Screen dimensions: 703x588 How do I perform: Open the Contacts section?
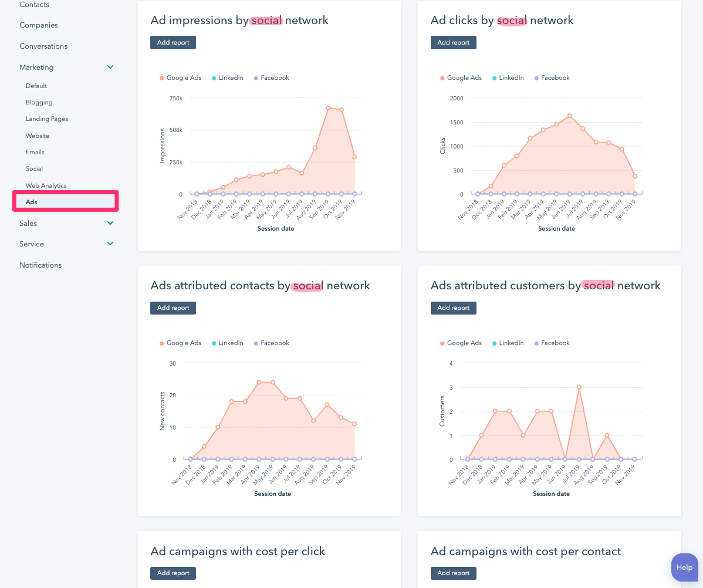[35, 4]
